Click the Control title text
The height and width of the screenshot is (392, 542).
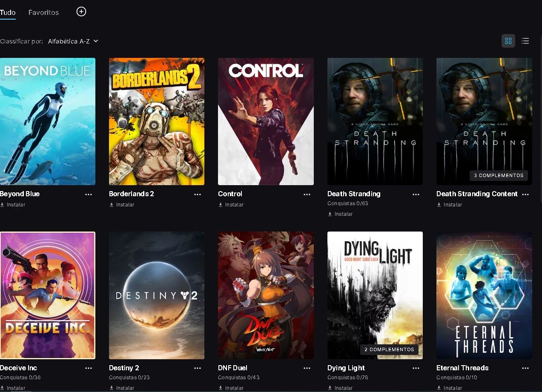230,194
